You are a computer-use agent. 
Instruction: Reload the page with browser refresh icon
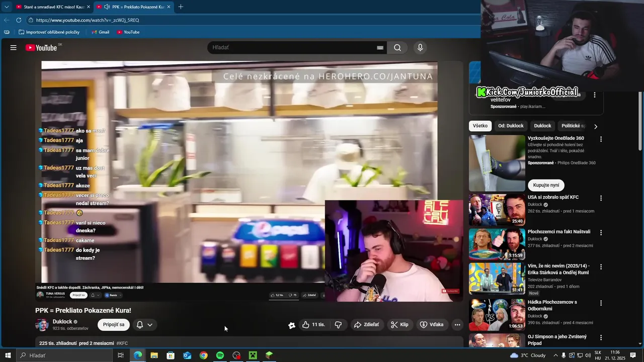[19, 20]
